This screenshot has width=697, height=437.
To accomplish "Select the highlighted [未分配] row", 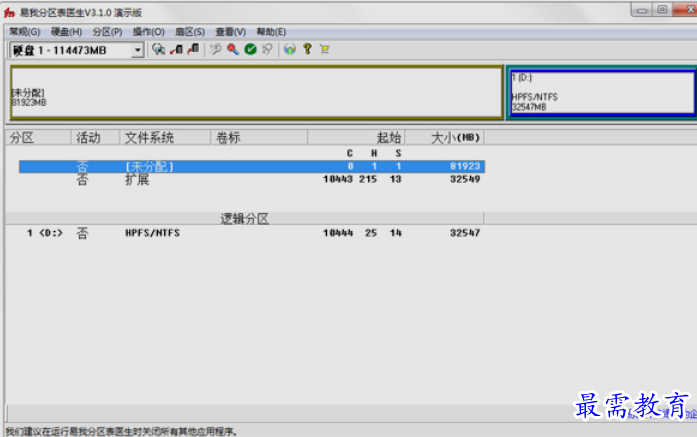I will coord(252,167).
